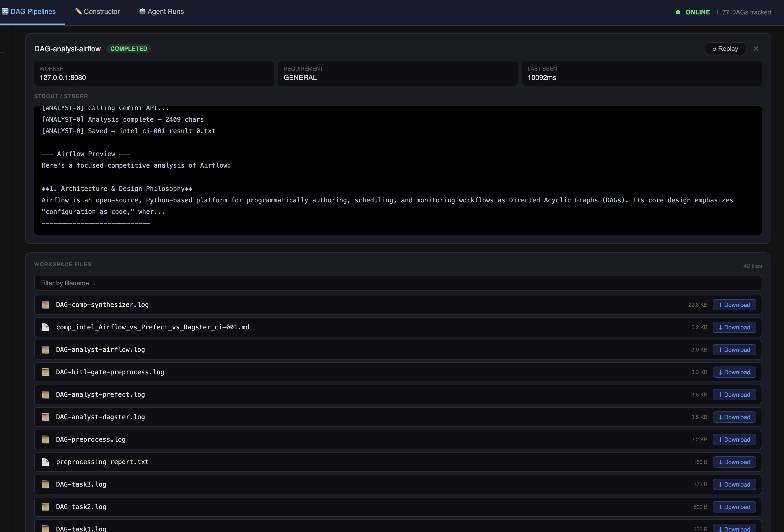Click the log icon of DAG-comp-synthesizer.log
Viewport: 784px width, 532px height.
click(x=45, y=304)
